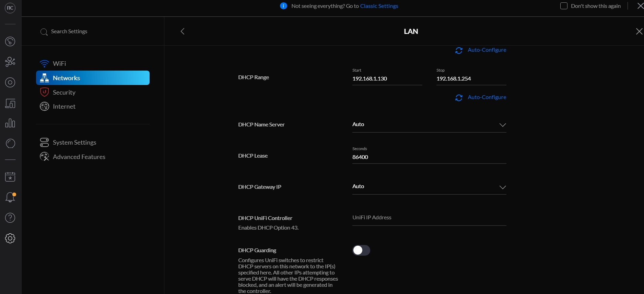Image resolution: width=644 pixels, height=294 pixels.
Task: Open the UniFi Network logo home
Action: point(10,8)
